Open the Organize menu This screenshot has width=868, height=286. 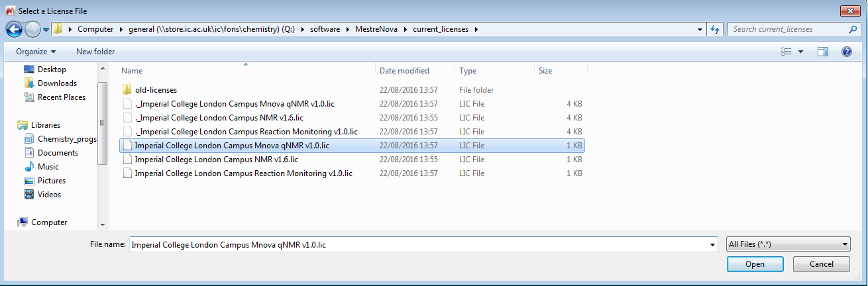click(x=36, y=52)
